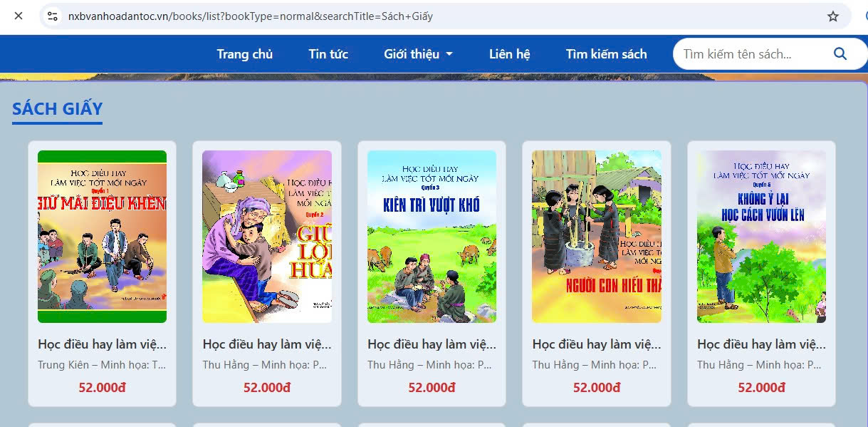The height and width of the screenshot is (427, 868).
Task: Open the Giữ mãi điệu khèn book cover
Action: click(x=102, y=237)
